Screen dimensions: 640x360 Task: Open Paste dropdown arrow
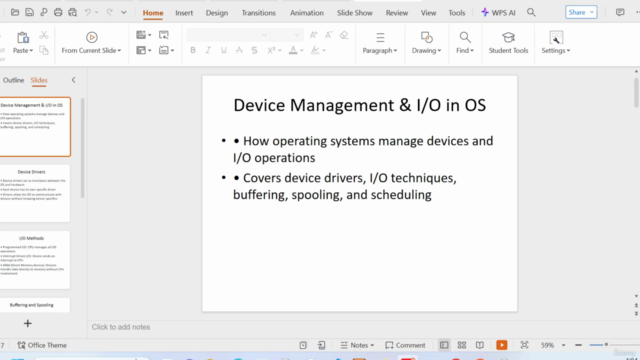coord(31,51)
